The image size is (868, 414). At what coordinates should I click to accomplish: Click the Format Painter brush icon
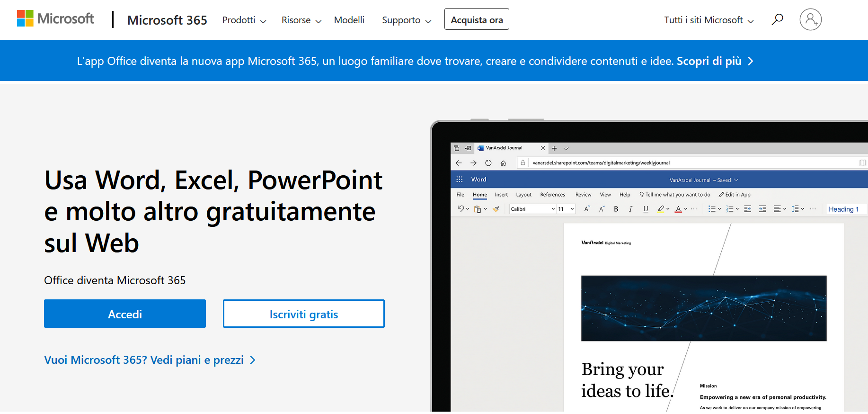click(x=496, y=209)
